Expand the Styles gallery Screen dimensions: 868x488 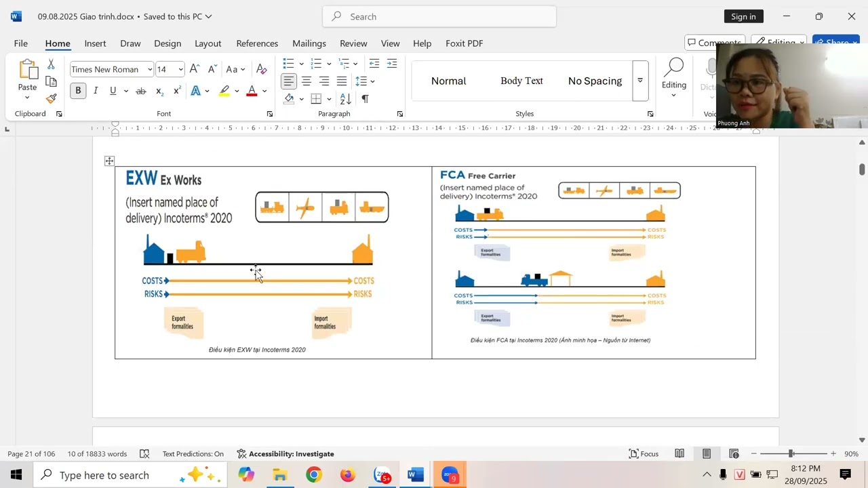click(639, 81)
